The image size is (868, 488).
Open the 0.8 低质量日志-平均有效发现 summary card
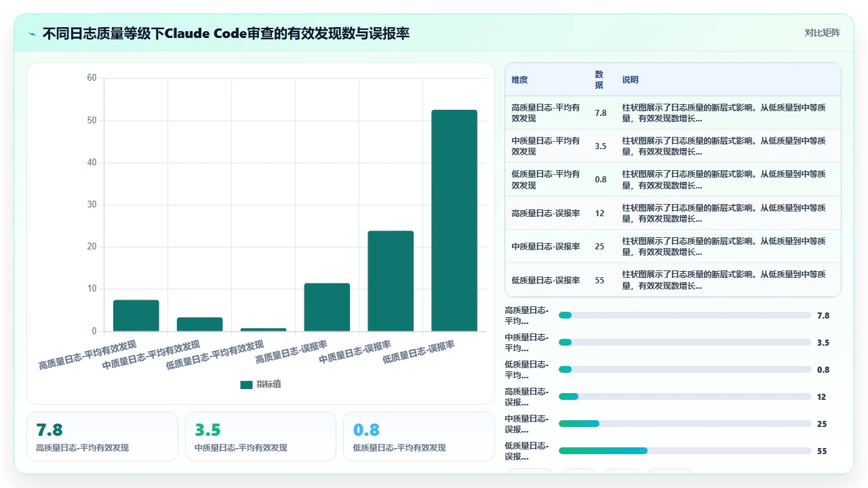tap(419, 436)
